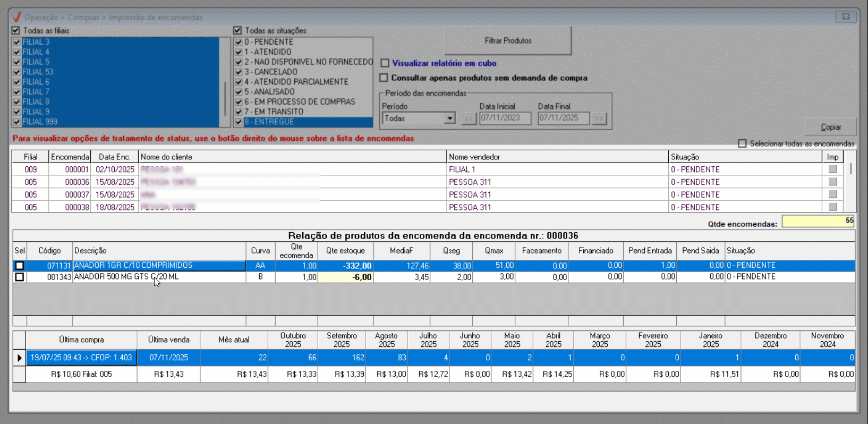Toggle Imp box for encomenda 000036
Image resolution: width=868 pixels, height=424 pixels.
[832, 182]
